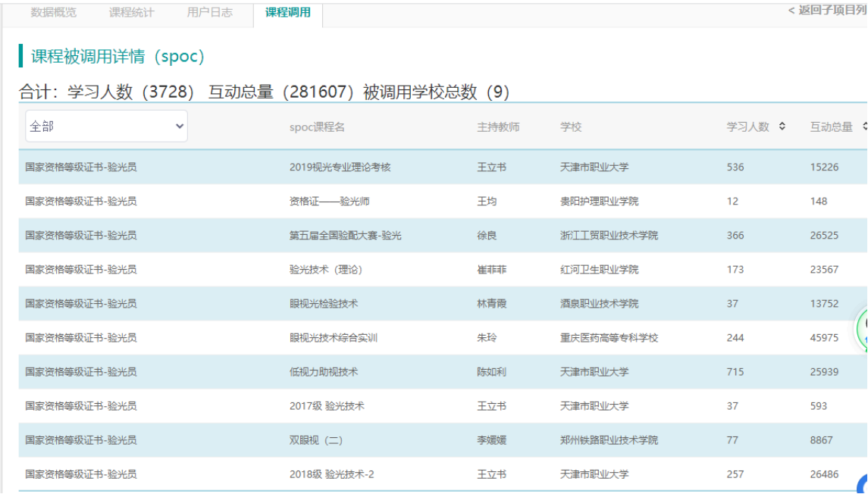868x494 pixels.
Task: Select 低视力助视技术 course name
Action: click(324, 372)
